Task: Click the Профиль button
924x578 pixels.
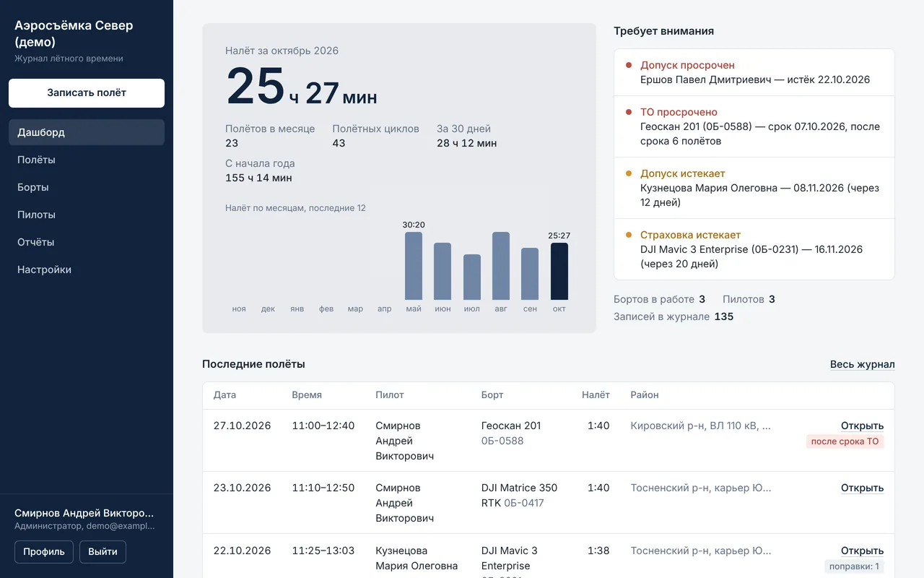Action: click(44, 551)
